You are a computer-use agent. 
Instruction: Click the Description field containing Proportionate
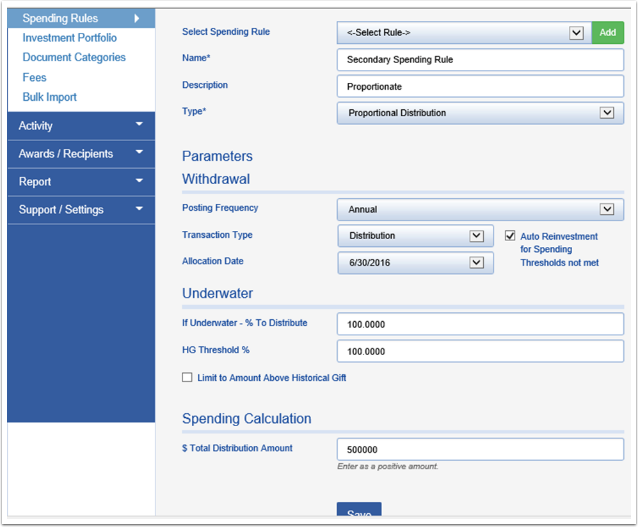pos(480,87)
